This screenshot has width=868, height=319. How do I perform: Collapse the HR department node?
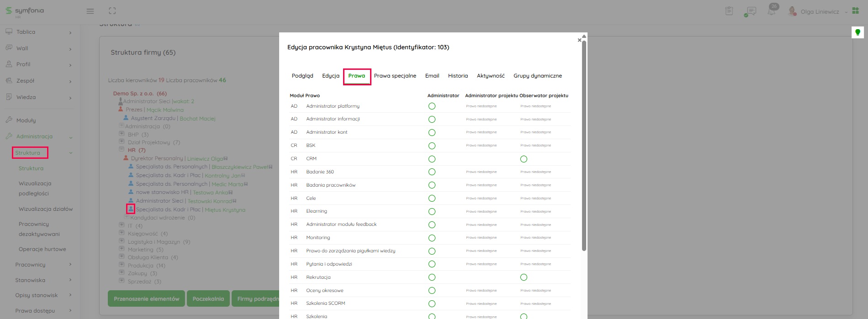[122, 149]
